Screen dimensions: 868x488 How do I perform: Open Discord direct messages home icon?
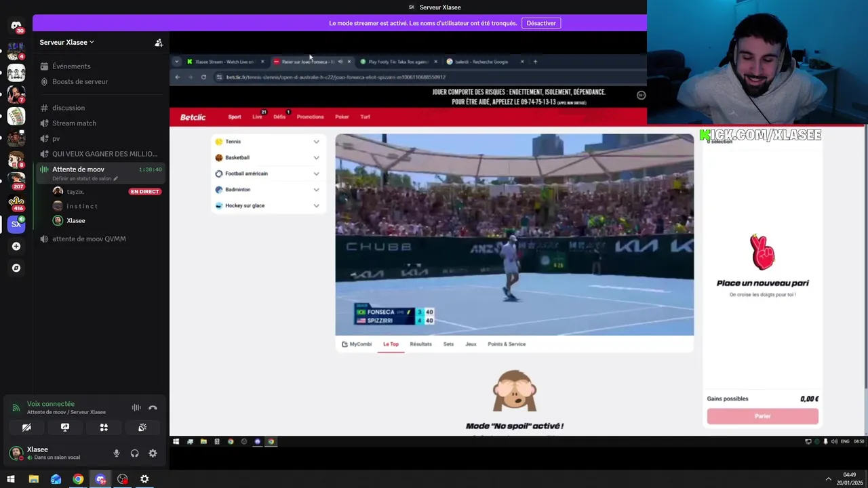pos(16,26)
